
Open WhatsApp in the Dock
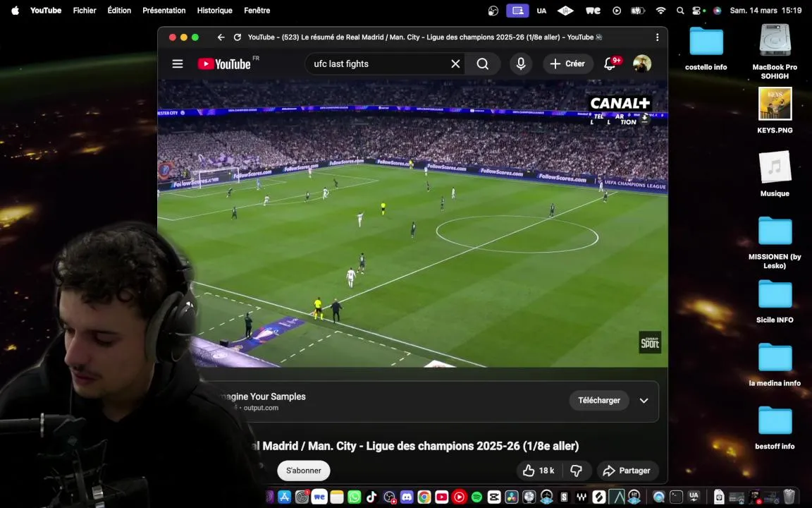point(355,497)
